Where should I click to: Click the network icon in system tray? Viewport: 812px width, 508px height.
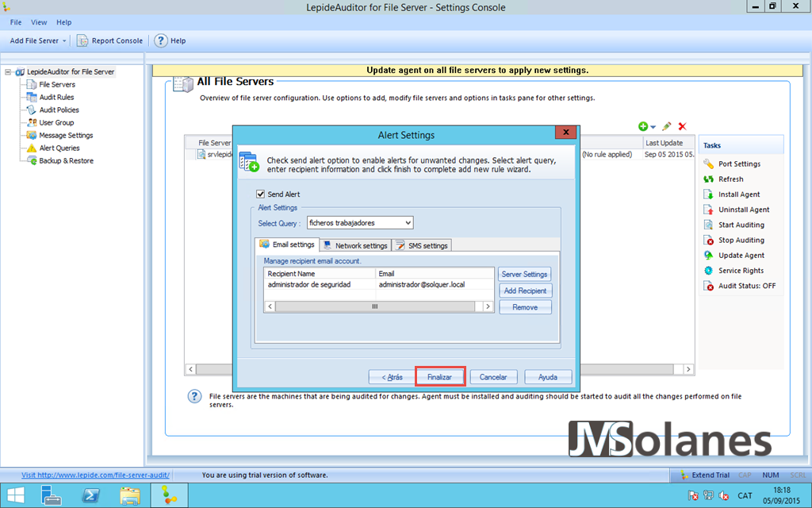point(708,495)
